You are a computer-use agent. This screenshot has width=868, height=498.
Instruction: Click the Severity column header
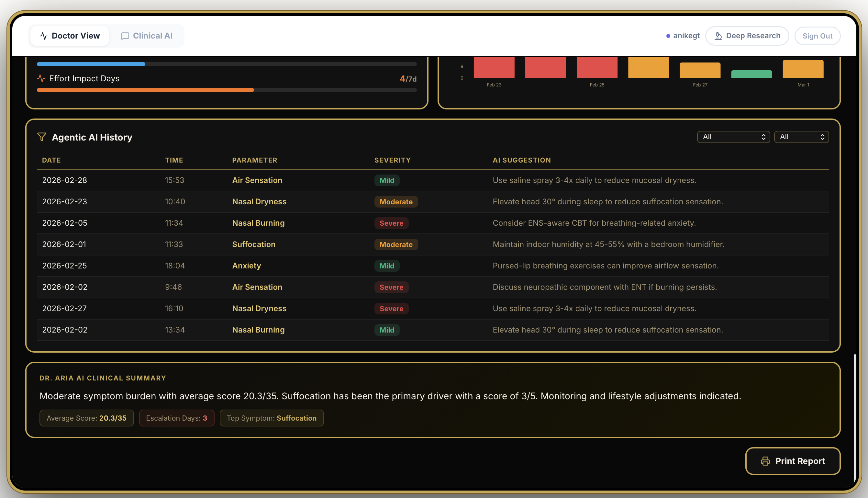click(392, 160)
